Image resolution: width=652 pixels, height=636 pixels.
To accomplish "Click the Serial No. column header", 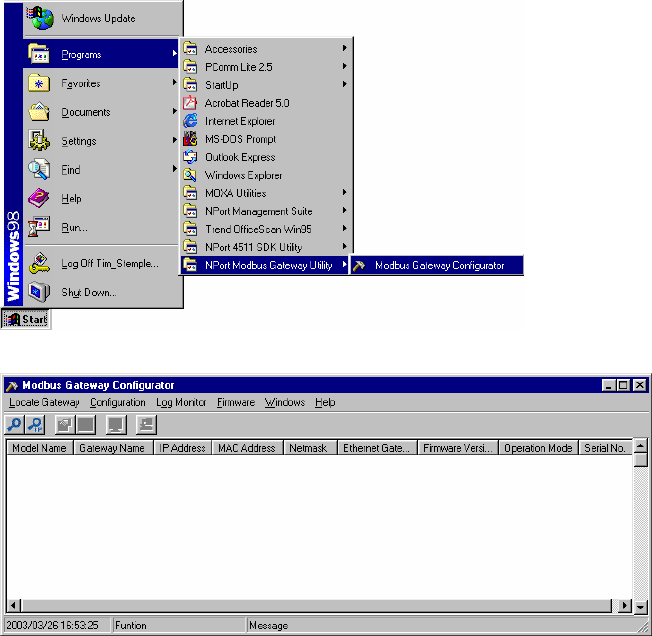I will click(605, 448).
